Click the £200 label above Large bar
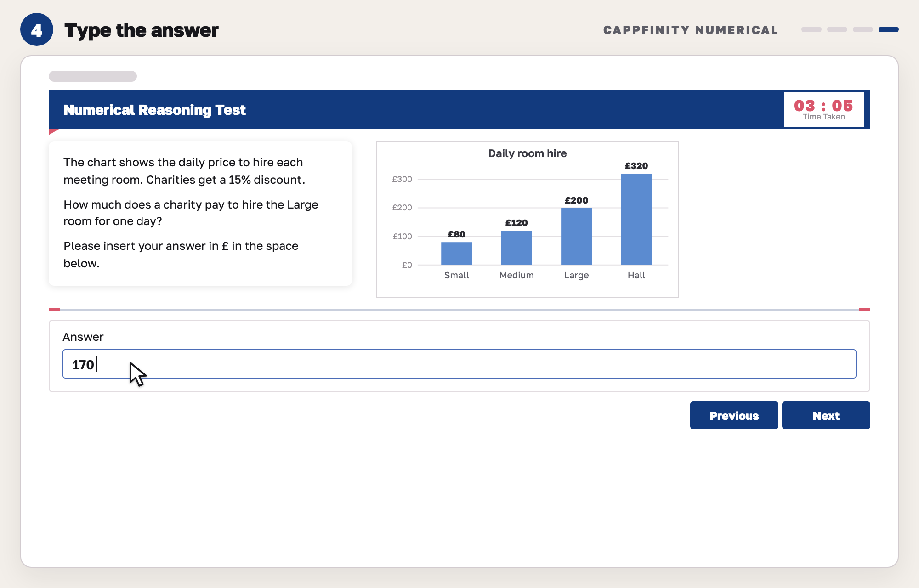 576,200
